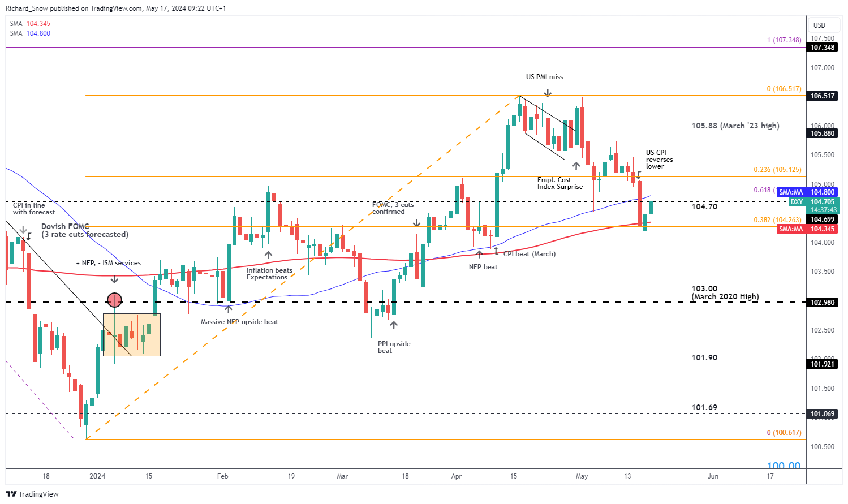Click the Richard_Snow published header text

point(116,8)
